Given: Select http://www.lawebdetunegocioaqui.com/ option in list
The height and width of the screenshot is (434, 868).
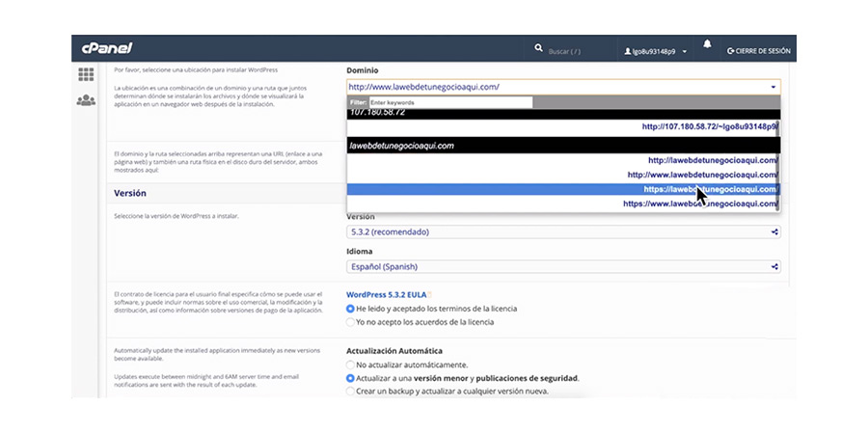Looking at the screenshot, I should (562, 175).
